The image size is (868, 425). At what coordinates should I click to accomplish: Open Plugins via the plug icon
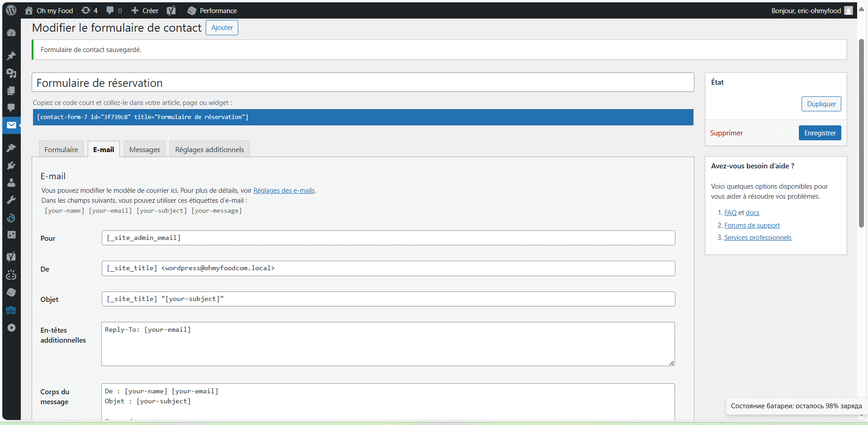tap(11, 166)
